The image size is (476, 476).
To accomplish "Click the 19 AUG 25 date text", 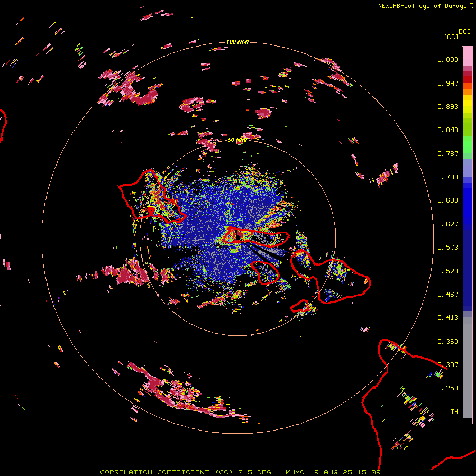I will point(331,472).
